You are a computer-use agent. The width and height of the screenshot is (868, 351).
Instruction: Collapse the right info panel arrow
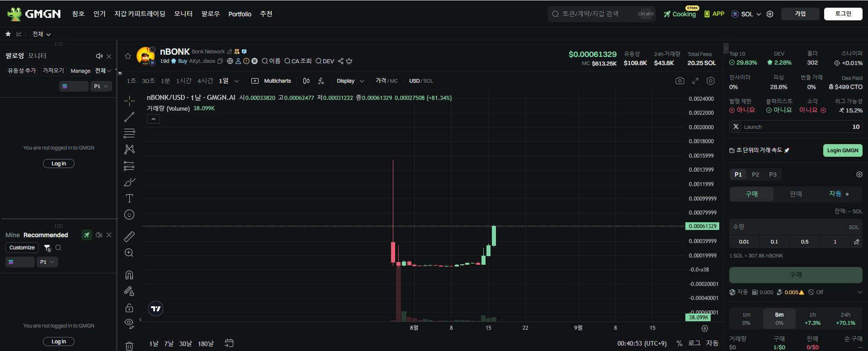point(726,47)
